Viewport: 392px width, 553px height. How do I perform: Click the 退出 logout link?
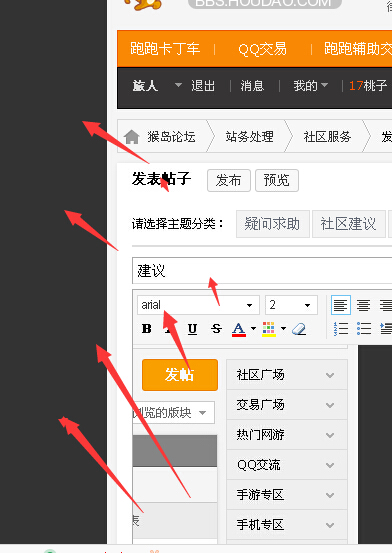point(203,86)
